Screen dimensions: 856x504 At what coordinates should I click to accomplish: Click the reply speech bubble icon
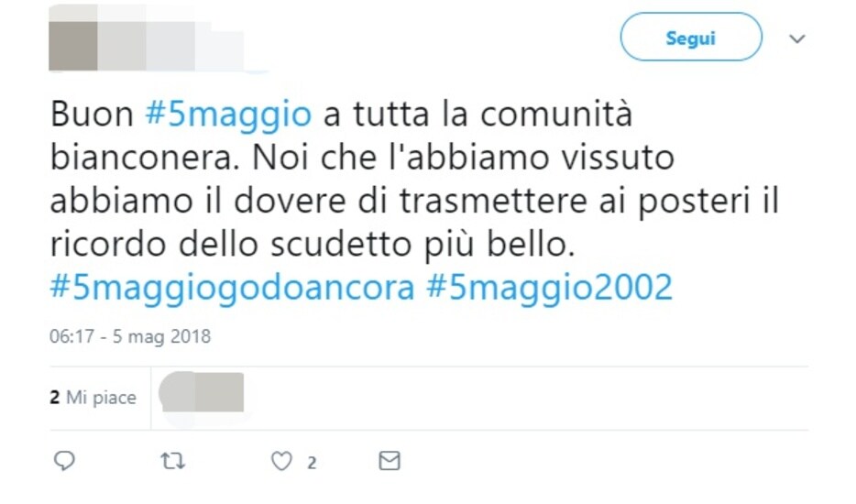[x=64, y=462]
